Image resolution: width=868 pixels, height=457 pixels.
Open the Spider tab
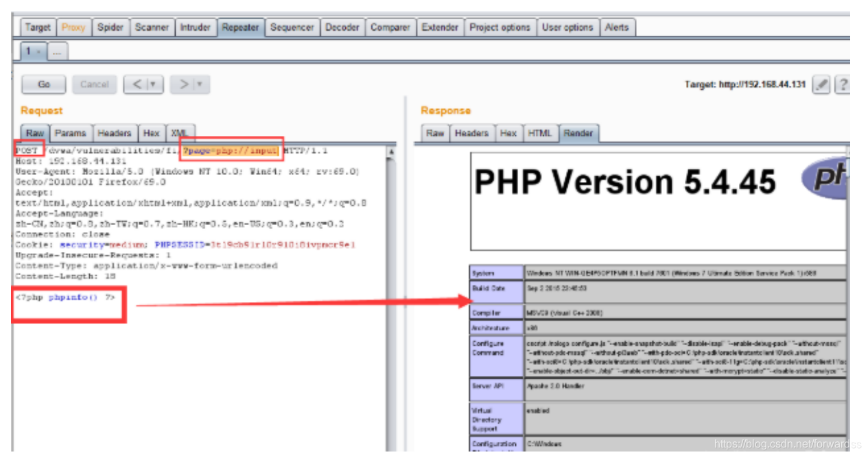[110, 27]
